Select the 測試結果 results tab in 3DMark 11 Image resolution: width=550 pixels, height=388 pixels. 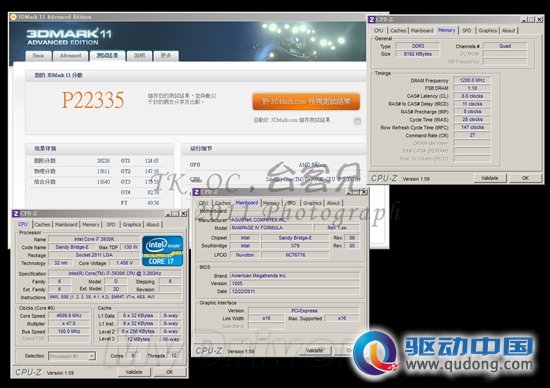(107, 55)
